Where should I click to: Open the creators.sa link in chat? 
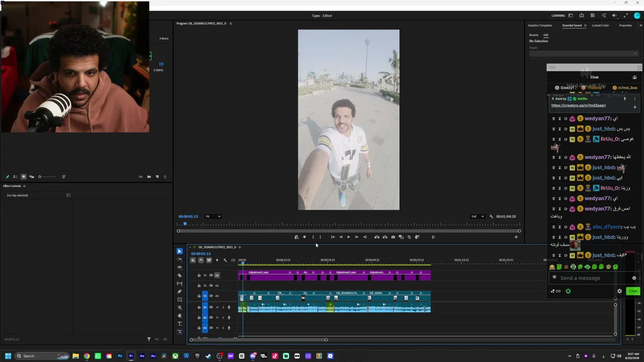[x=578, y=106]
